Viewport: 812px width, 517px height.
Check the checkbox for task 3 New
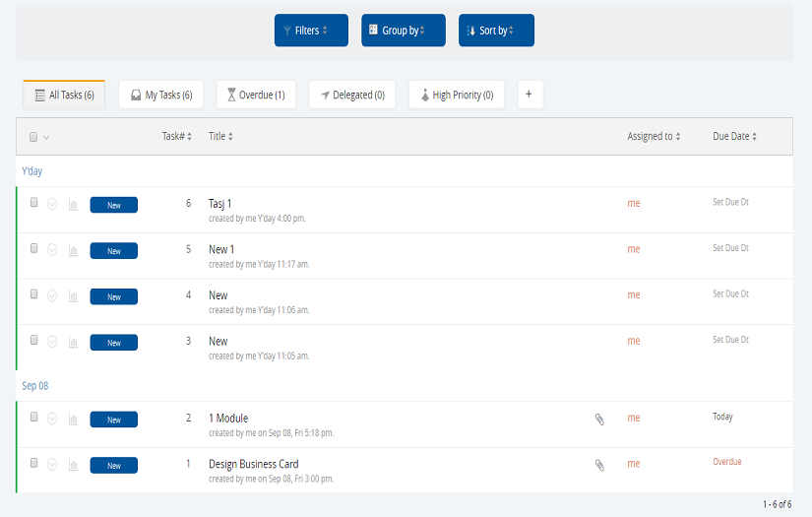34,340
